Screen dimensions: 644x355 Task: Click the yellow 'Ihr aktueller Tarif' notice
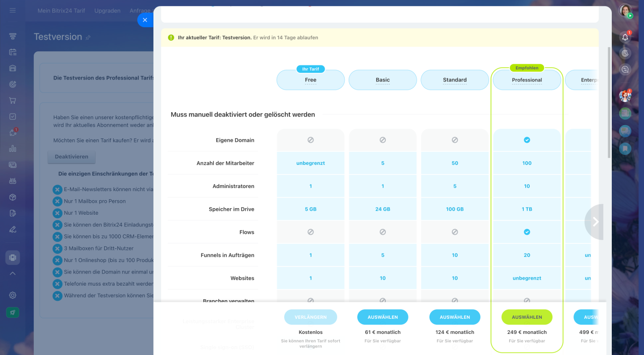tap(380, 38)
